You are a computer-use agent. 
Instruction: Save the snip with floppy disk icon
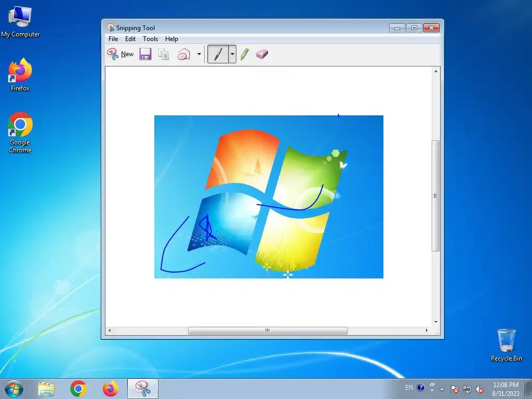[145, 54]
